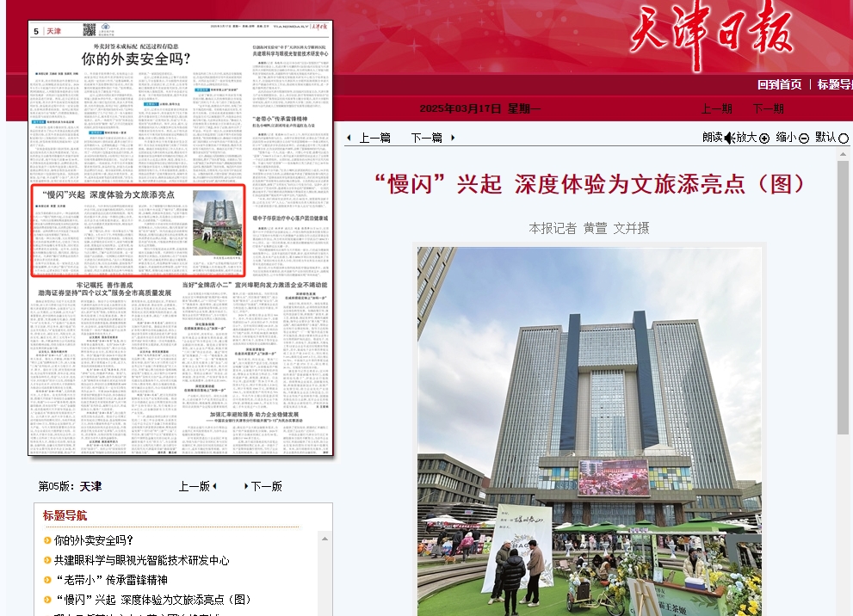The image size is (853, 616).
Task: Open 回到首页 in top navigation
Action: click(779, 84)
